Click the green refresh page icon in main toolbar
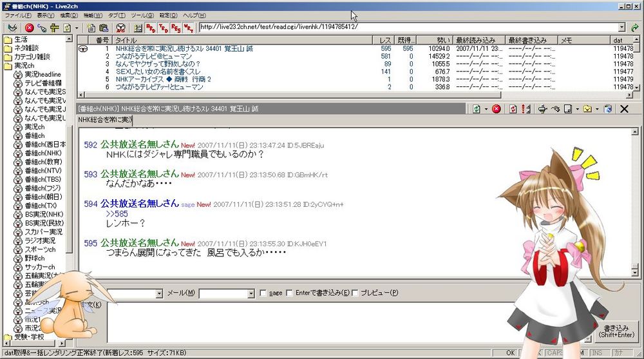 tap(67, 28)
